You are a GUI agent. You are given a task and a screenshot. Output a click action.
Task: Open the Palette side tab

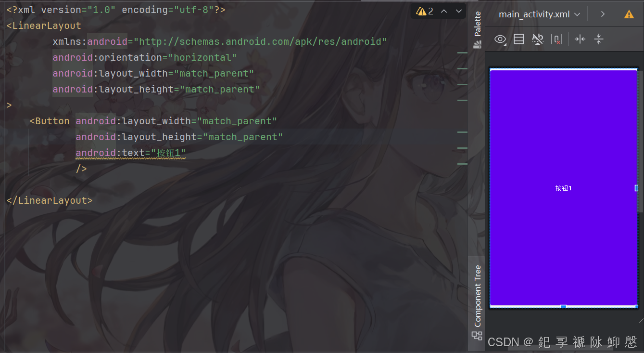coord(477,30)
